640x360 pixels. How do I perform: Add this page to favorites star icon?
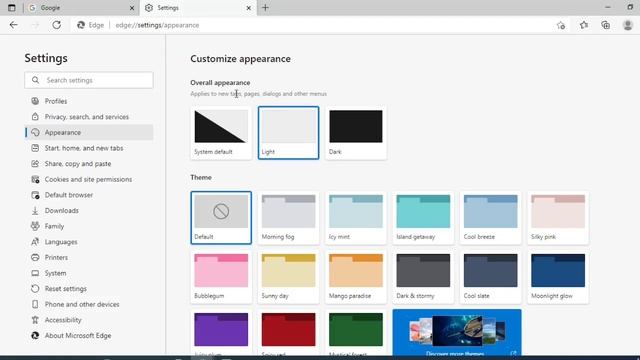coord(561,25)
